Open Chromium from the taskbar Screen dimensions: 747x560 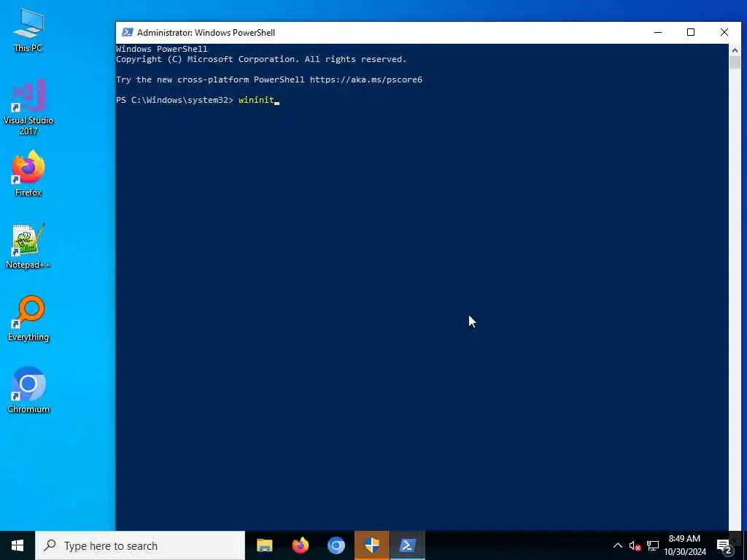coord(336,545)
